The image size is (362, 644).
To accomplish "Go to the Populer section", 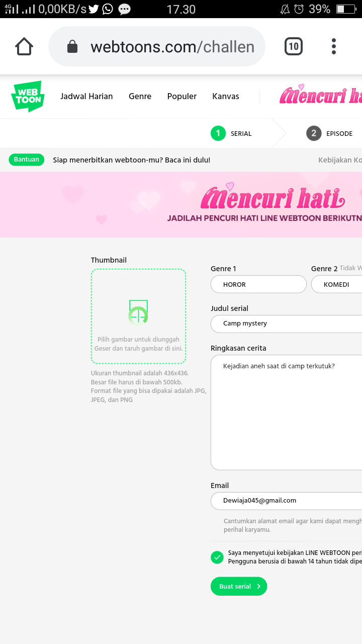I will [182, 96].
